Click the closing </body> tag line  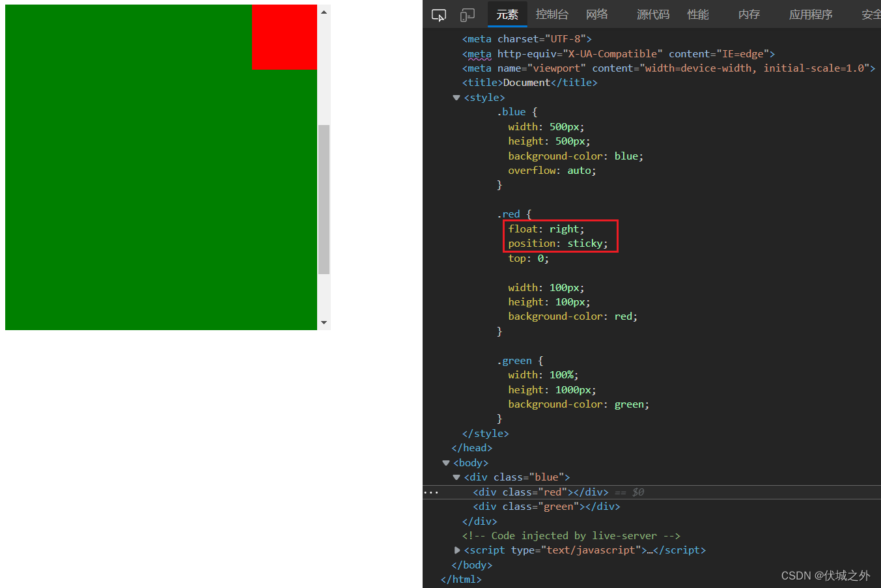click(472, 565)
